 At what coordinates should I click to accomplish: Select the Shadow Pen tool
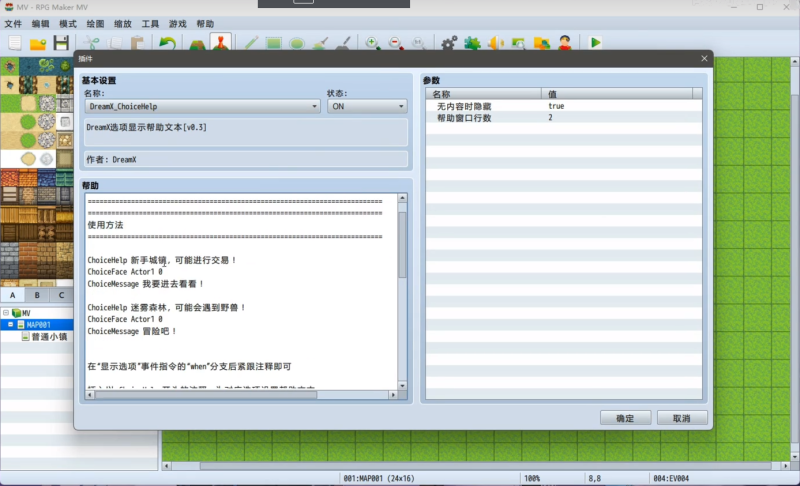coord(344,43)
